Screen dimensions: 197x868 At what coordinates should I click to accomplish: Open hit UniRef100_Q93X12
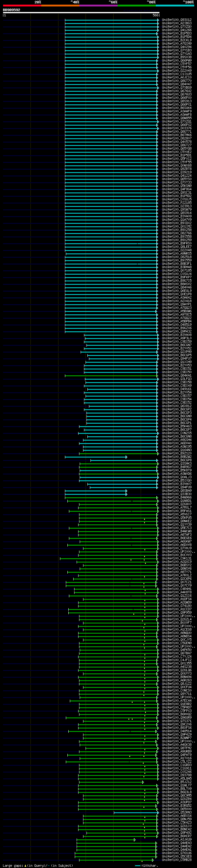pos(177,20)
